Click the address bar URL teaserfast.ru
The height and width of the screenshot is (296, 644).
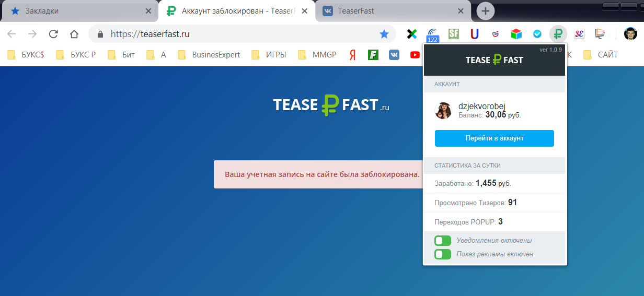[x=150, y=34]
